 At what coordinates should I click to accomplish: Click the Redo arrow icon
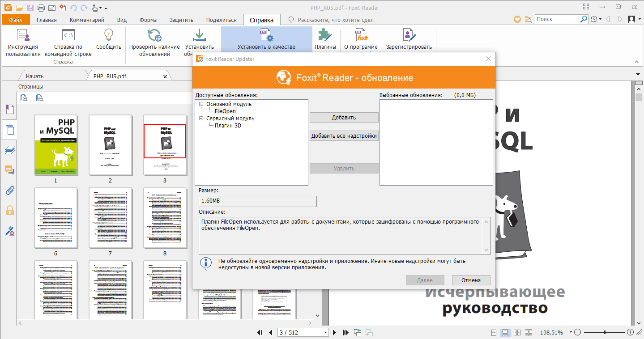(x=84, y=8)
